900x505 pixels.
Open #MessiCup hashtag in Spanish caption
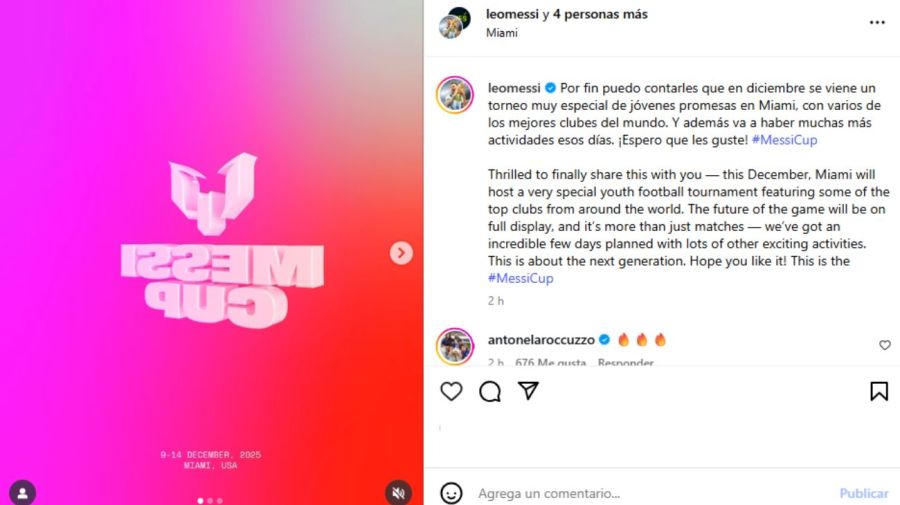[x=784, y=140]
